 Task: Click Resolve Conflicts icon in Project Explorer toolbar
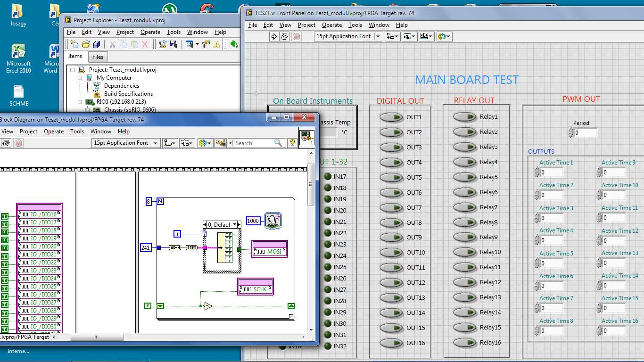206,44
